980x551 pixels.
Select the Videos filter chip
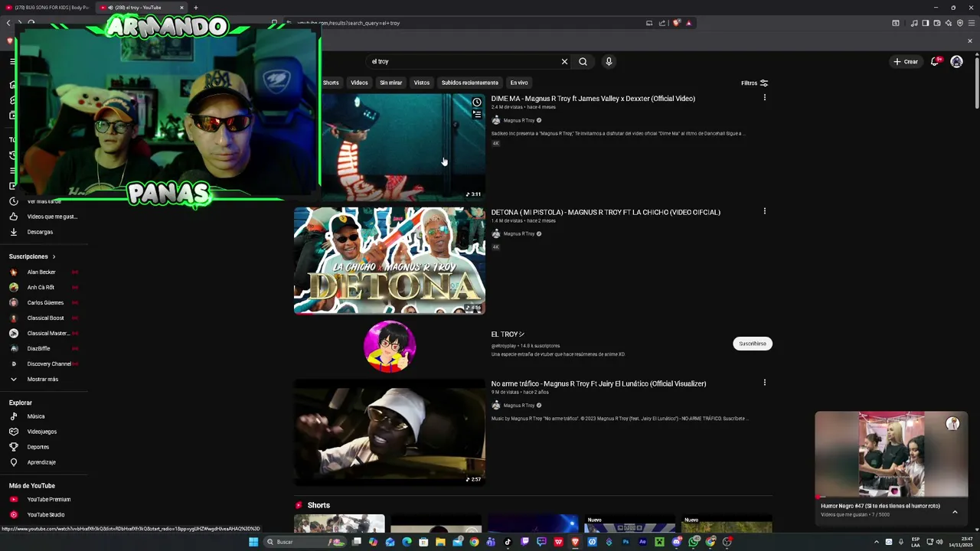(x=359, y=83)
